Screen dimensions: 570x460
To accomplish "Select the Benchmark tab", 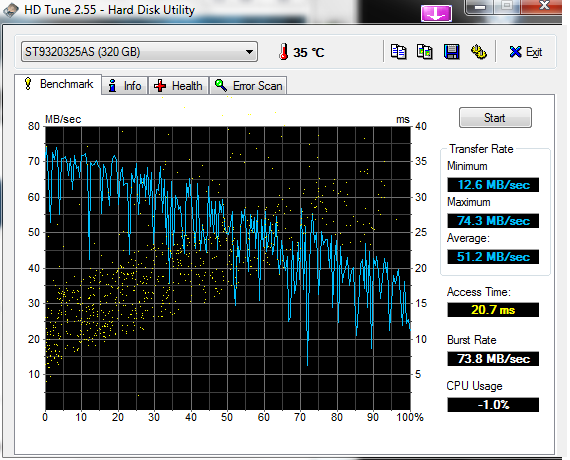I will pyautogui.click(x=58, y=84).
